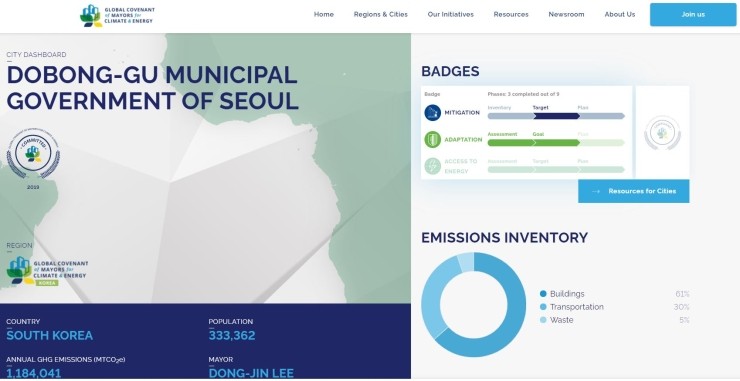Click the Resources for Cities button

pyautogui.click(x=633, y=191)
